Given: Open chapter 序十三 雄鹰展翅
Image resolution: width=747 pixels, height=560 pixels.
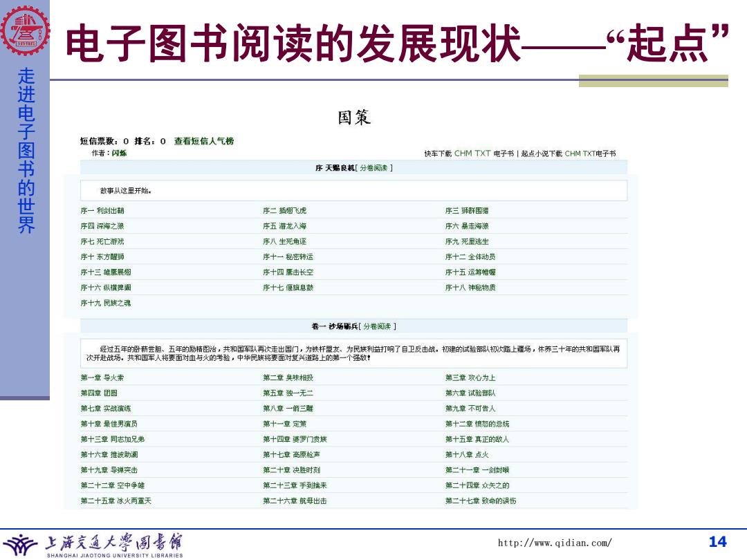Looking at the screenshot, I should tap(105, 272).
